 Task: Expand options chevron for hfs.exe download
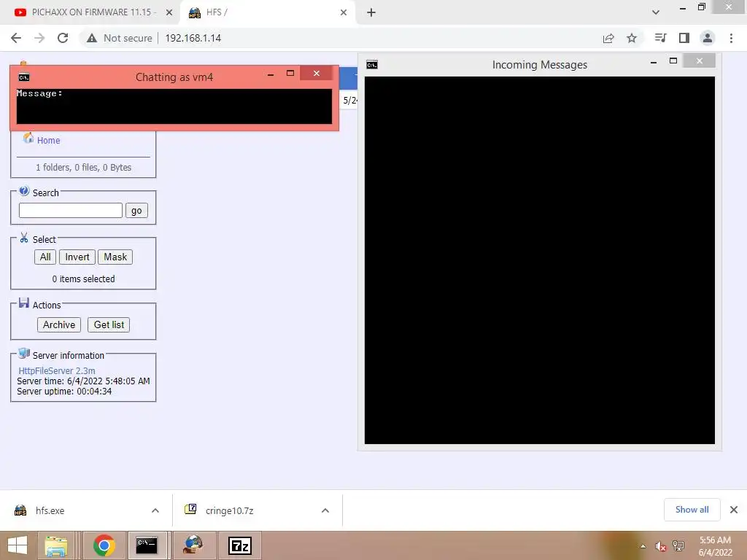pyautogui.click(x=155, y=510)
